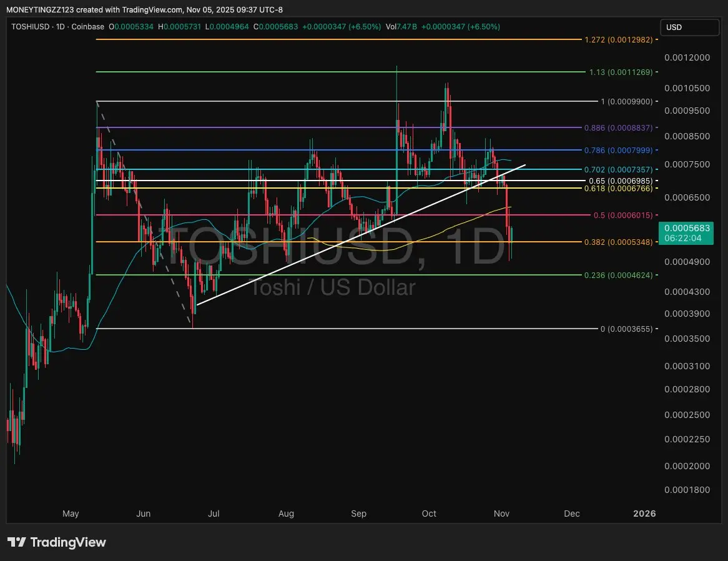
Task: Click the TradingView logo at the bottom
Action: pos(57,542)
